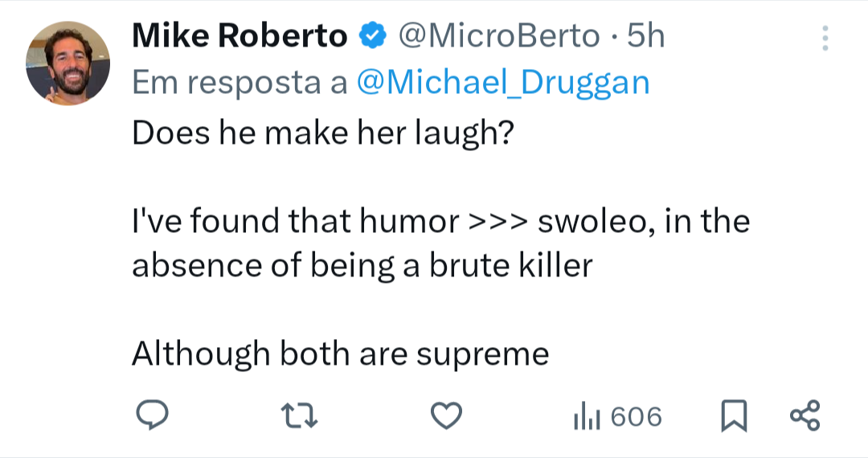This screenshot has width=868, height=458.
Task: Open the 5h timestamp link
Action: (645, 36)
